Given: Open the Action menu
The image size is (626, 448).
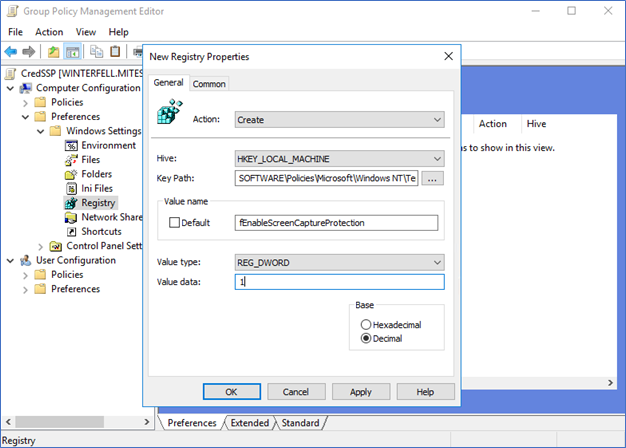Looking at the screenshot, I should pyautogui.click(x=49, y=32).
